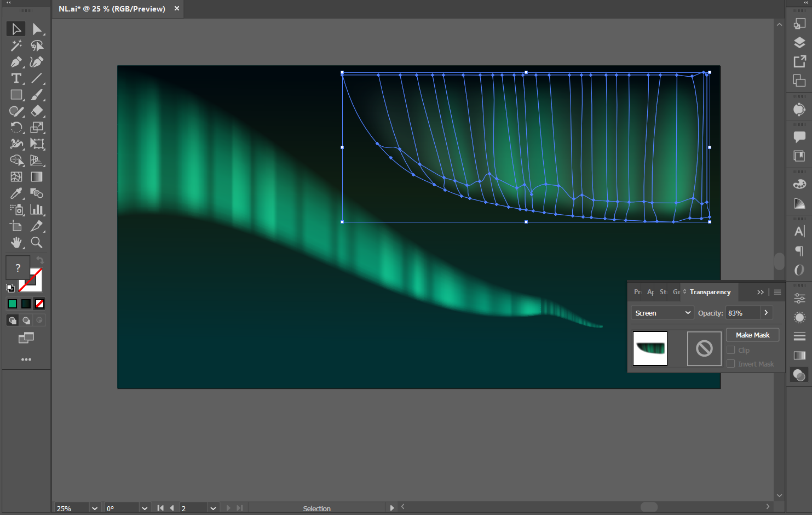This screenshot has height=515, width=812.
Task: Choose the Magic Wand tool
Action: click(x=16, y=45)
